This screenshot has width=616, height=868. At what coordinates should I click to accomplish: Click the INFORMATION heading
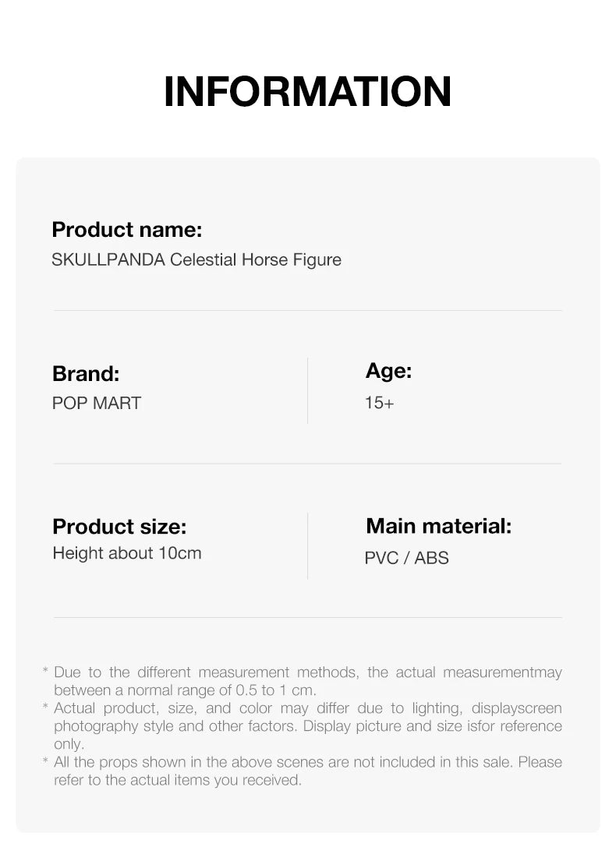307,92
